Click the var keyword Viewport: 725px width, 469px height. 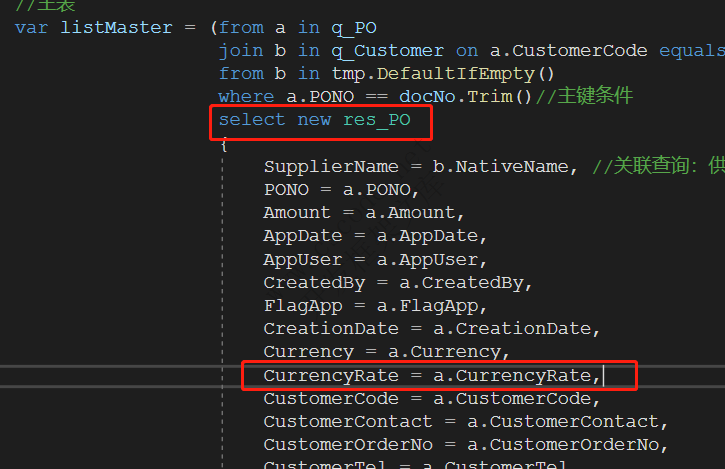31,28
